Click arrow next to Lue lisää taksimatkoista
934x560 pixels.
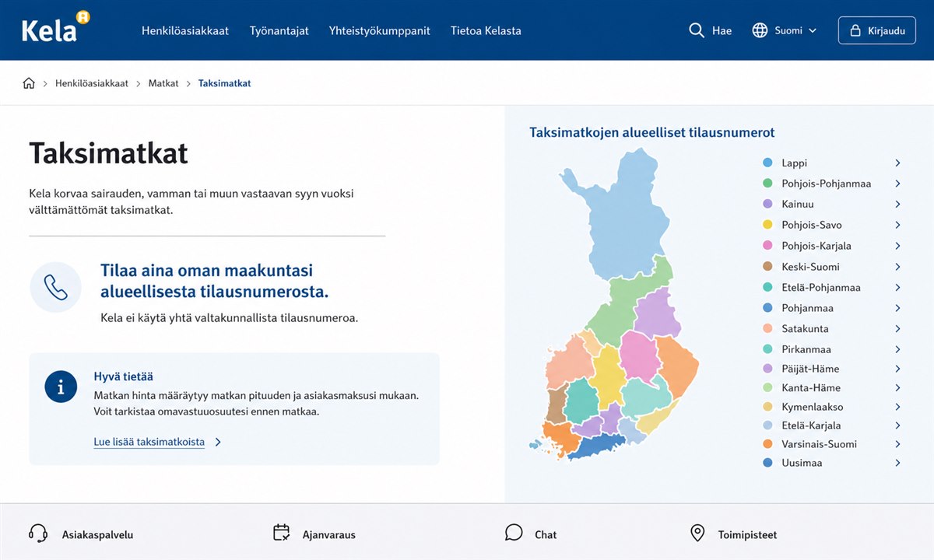[218, 442]
